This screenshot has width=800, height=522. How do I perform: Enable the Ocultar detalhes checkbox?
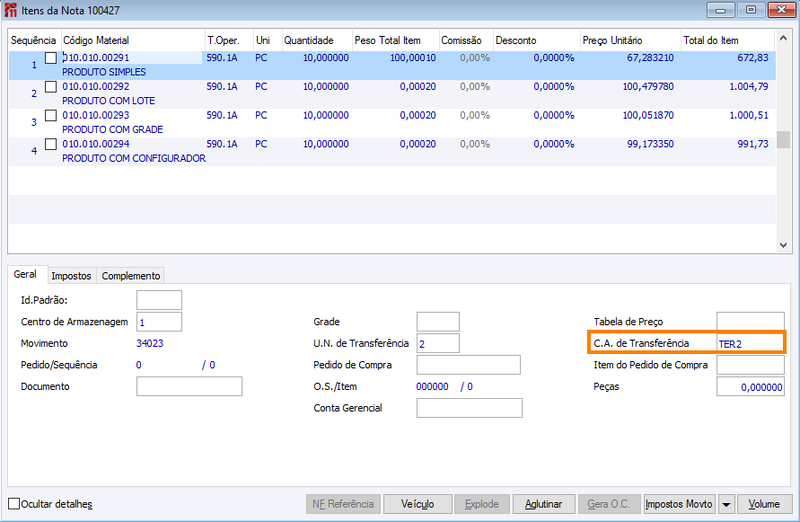14,504
